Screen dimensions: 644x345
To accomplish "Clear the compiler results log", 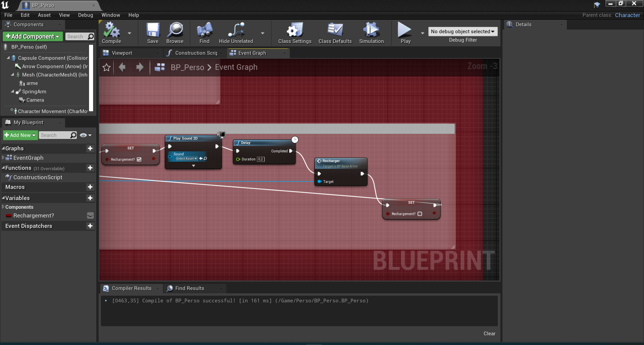I will coord(489,334).
